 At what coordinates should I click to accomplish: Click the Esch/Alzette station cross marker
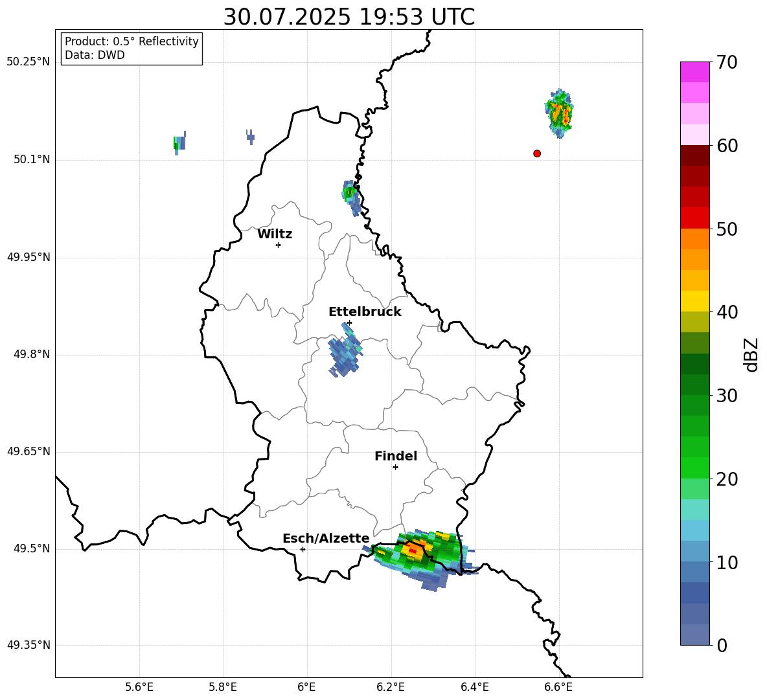pyautogui.click(x=303, y=549)
